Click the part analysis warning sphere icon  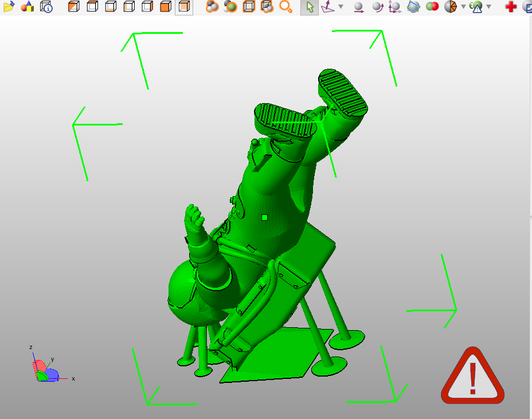(x=476, y=7)
